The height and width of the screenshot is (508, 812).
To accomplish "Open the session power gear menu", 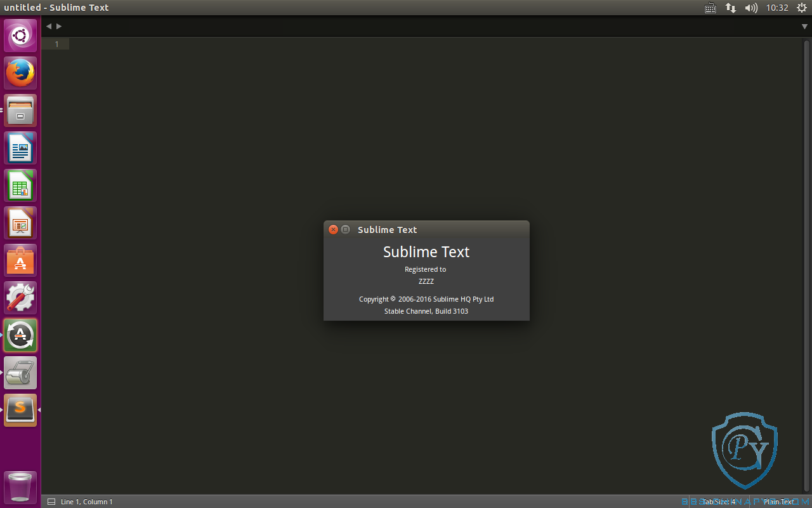I will click(802, 8).
